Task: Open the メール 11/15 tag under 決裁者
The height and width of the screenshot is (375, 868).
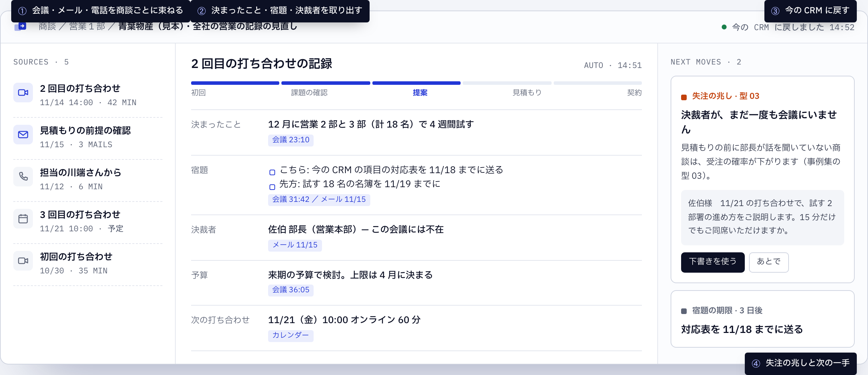Action: (295, 245)
